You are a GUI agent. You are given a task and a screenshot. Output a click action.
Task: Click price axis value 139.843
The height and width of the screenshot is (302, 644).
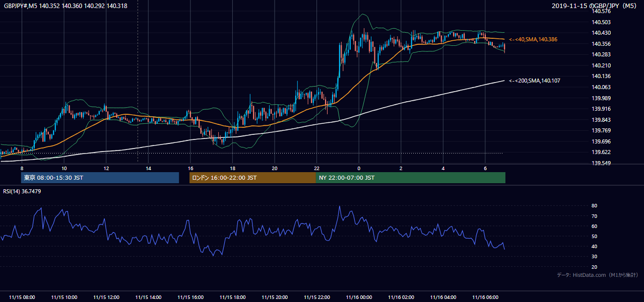click(601, 120)
